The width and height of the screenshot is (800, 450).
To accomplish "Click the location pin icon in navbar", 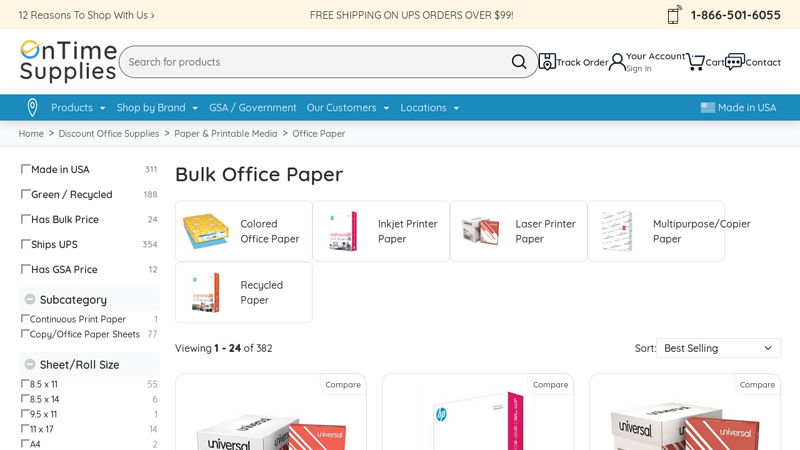I will pos(32,108).
